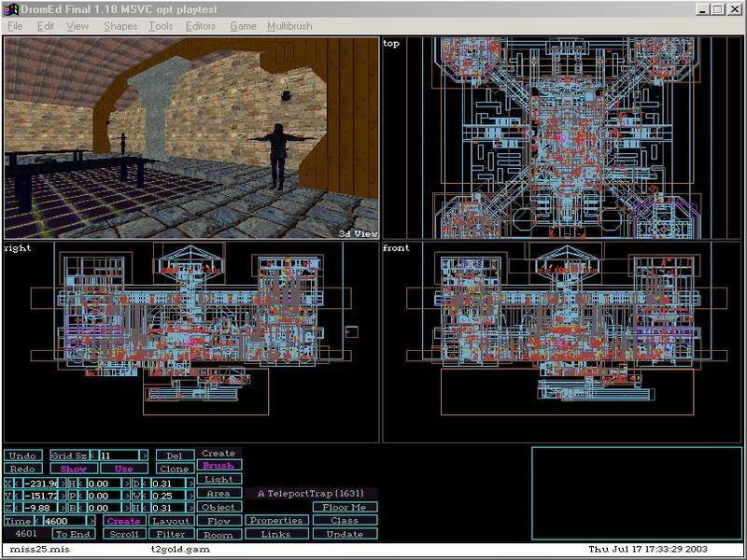Select the Light creation mode
Viewport: 747px width, 560px height.
[218, 479]
